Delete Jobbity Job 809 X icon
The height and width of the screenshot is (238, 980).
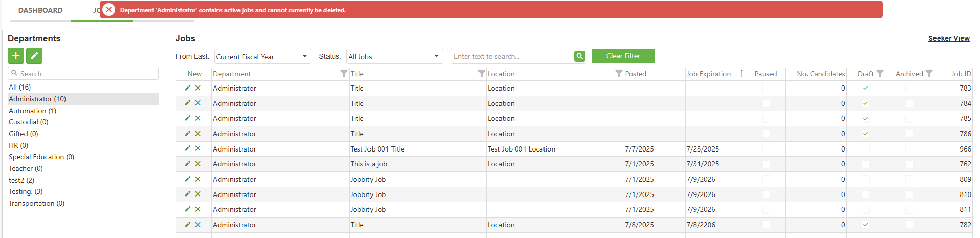(198, 179)
